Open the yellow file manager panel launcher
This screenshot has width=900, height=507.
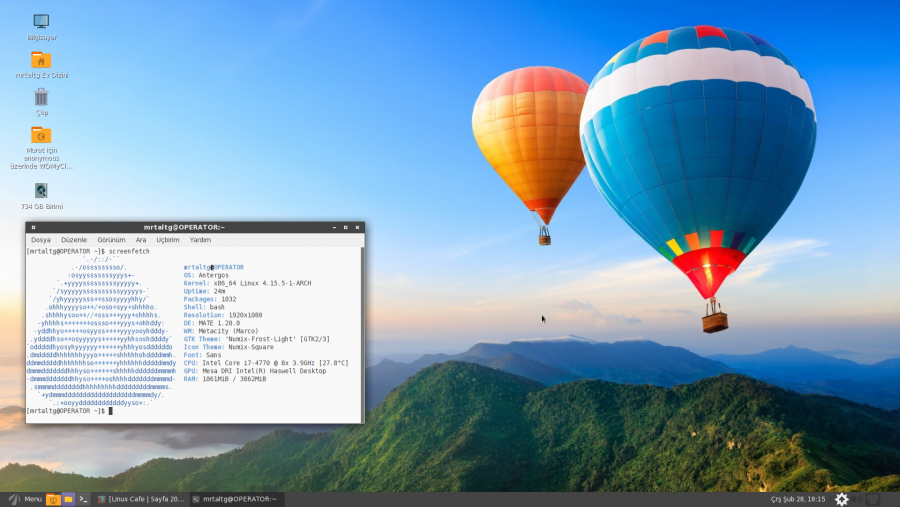tap(68, 499)
